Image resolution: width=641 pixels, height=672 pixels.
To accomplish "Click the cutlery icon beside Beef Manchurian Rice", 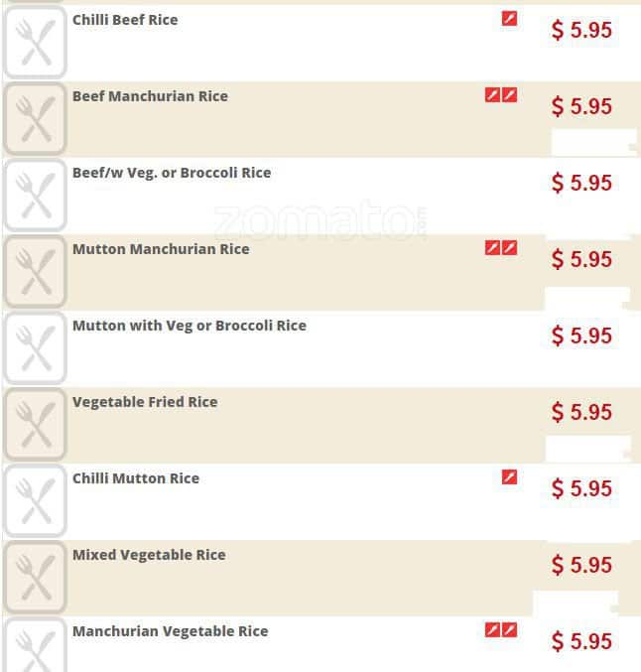I will [35, 120].
